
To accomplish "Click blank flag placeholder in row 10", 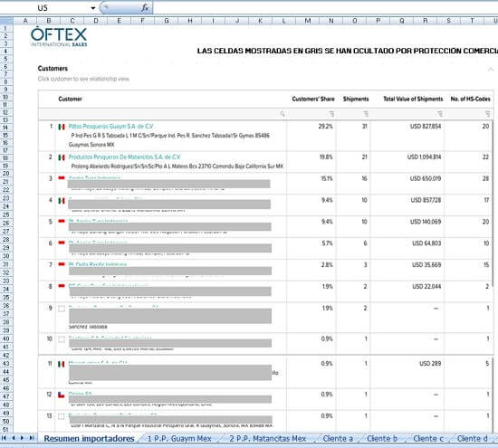I will coord(62,339).
